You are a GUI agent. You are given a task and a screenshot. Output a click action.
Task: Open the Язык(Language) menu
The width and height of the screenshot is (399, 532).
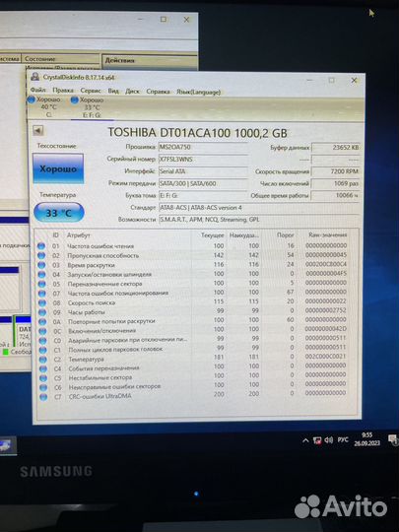[198, 92]
